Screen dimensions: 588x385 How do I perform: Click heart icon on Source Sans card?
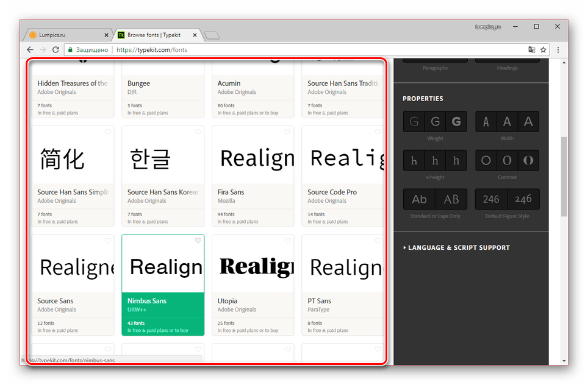pyautogui.click(x=107, y=241)
